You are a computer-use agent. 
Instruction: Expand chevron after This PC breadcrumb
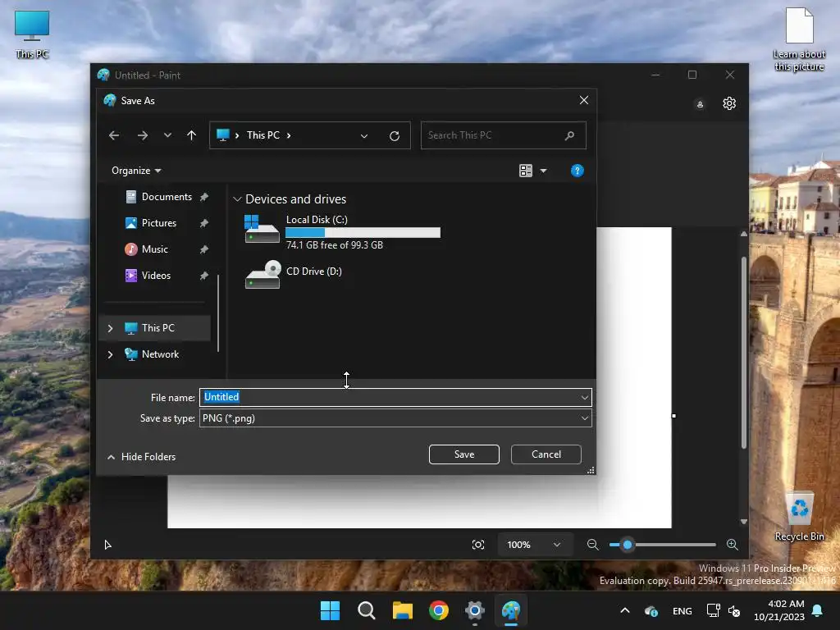[x=289, y=135]
